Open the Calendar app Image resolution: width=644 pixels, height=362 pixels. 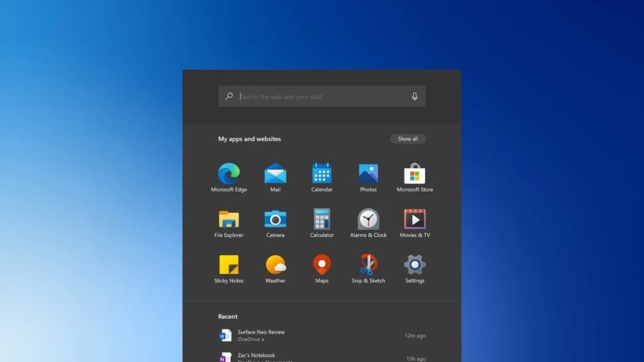click(x=321, y=175)
